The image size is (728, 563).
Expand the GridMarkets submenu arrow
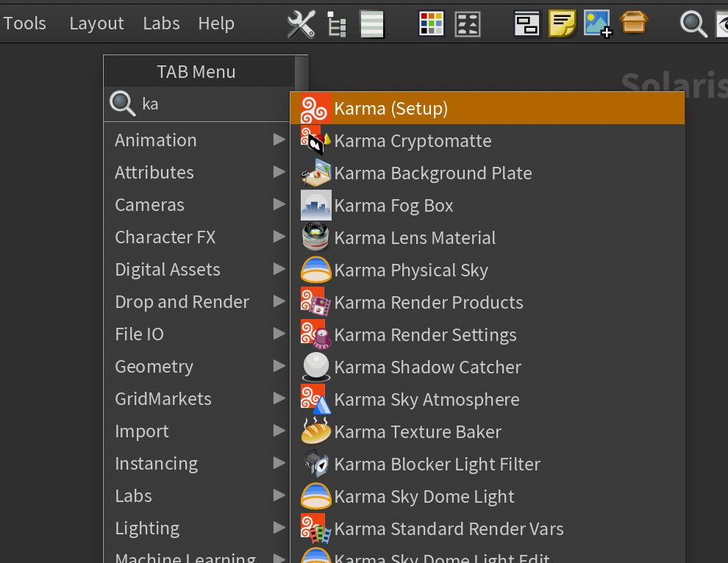[279, 398]
